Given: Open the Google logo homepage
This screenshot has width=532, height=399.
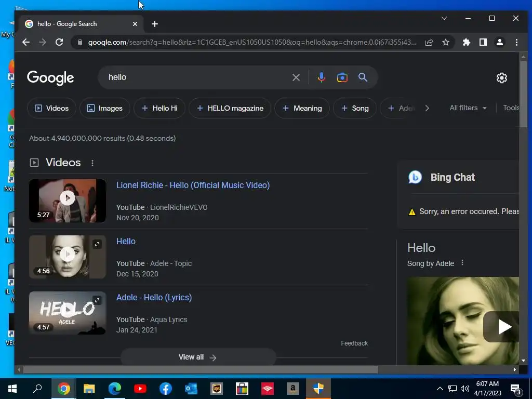Looking at the screenshot, I should (x=50, y=78).
